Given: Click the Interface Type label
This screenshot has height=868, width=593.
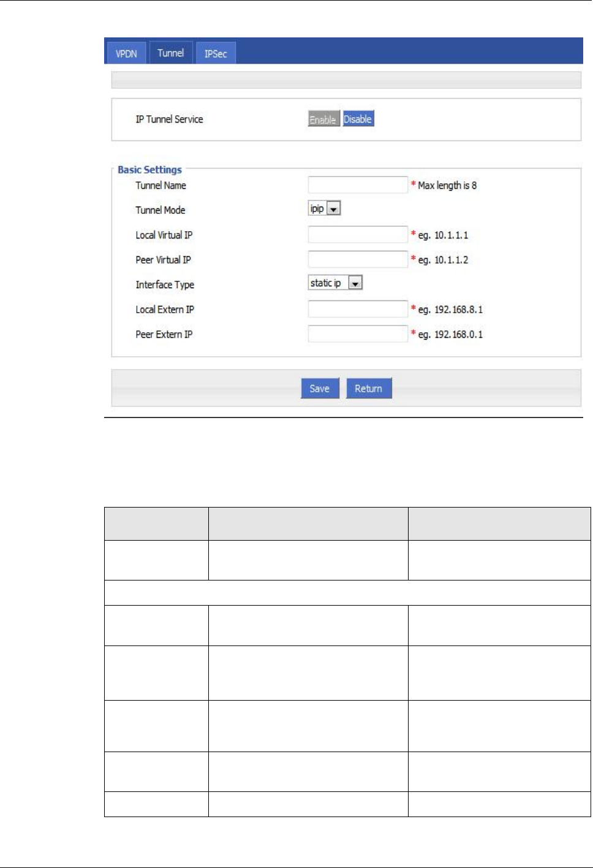Looking at the screenshot, I should [x=165, y=285].
